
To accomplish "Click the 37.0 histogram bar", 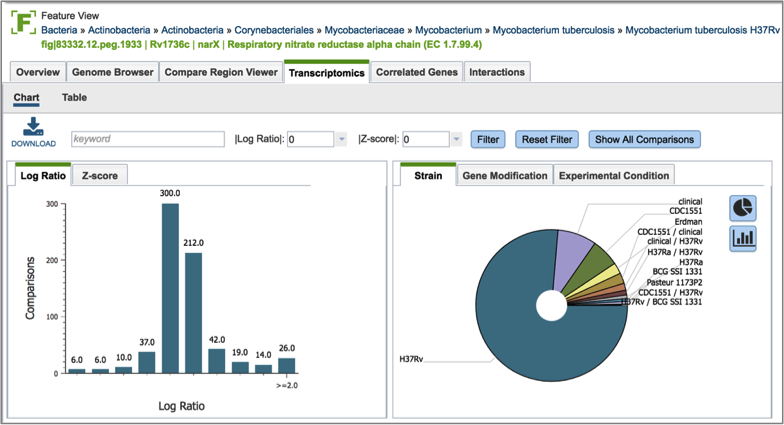I will click(x=146, y=362).
